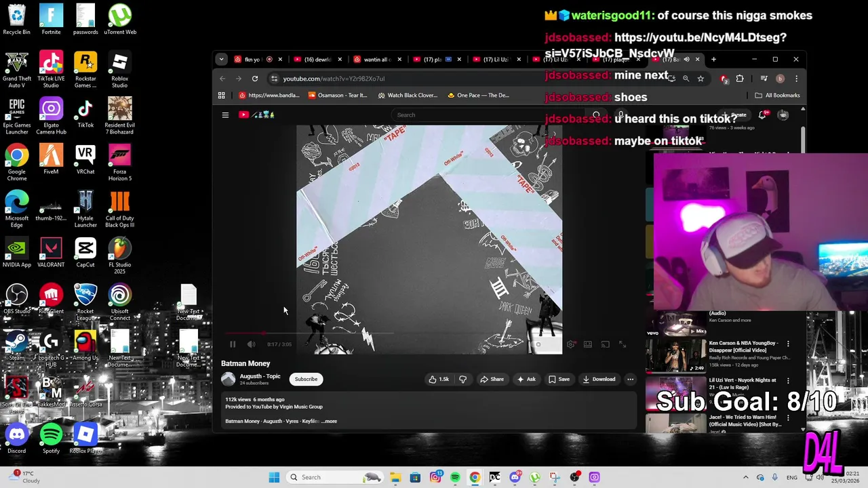Open Chrome three-dot menu
The image size is (868, 488).
point(795,79)
